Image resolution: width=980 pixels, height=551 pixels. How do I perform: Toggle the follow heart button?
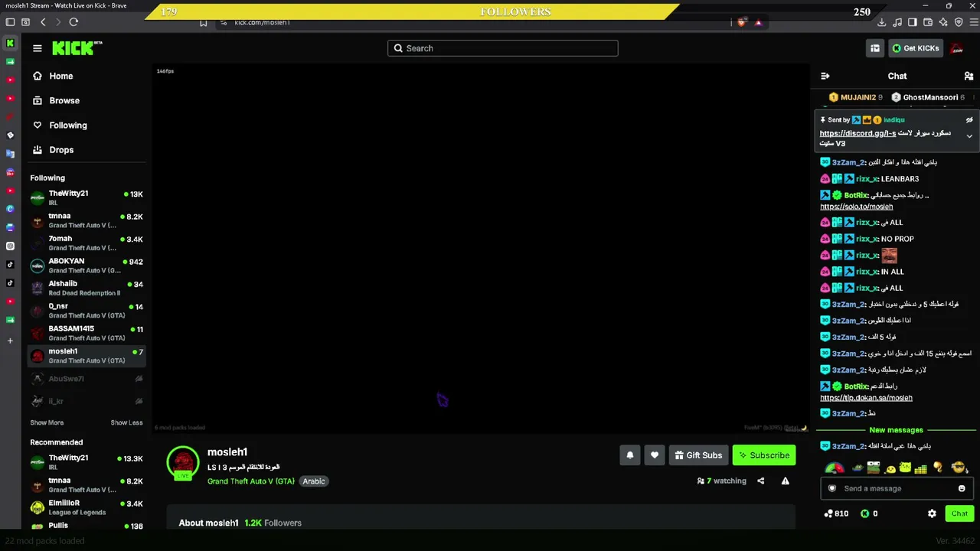[x=655, y=455]
